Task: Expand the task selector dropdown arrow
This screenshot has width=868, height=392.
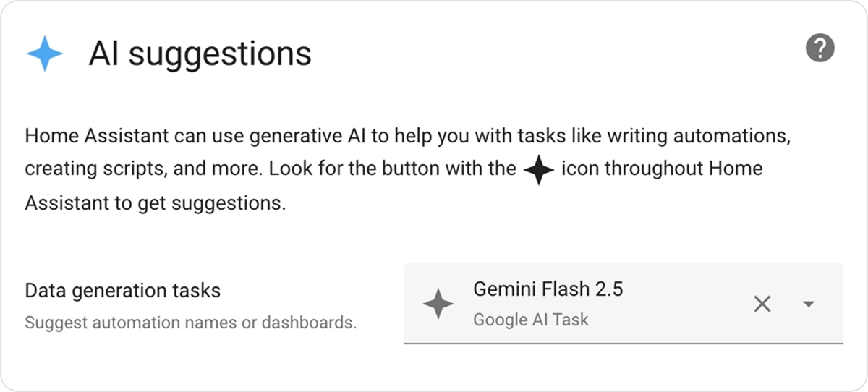Action: point(809,304)
